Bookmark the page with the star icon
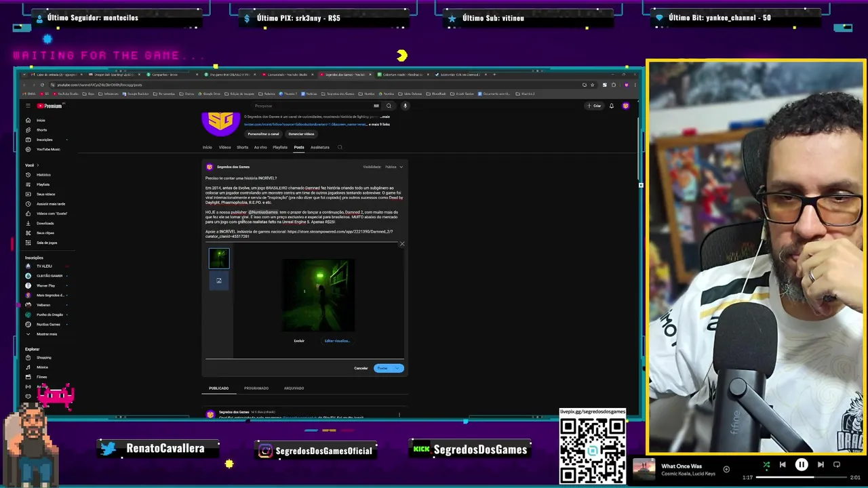This screenshot has width=868, height=488. click(x=592, y=85)
